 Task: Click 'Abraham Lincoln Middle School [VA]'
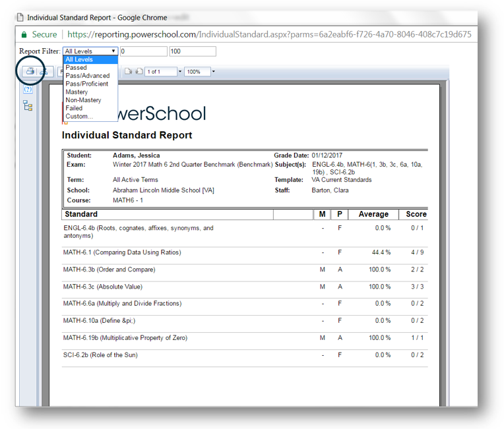164,190
